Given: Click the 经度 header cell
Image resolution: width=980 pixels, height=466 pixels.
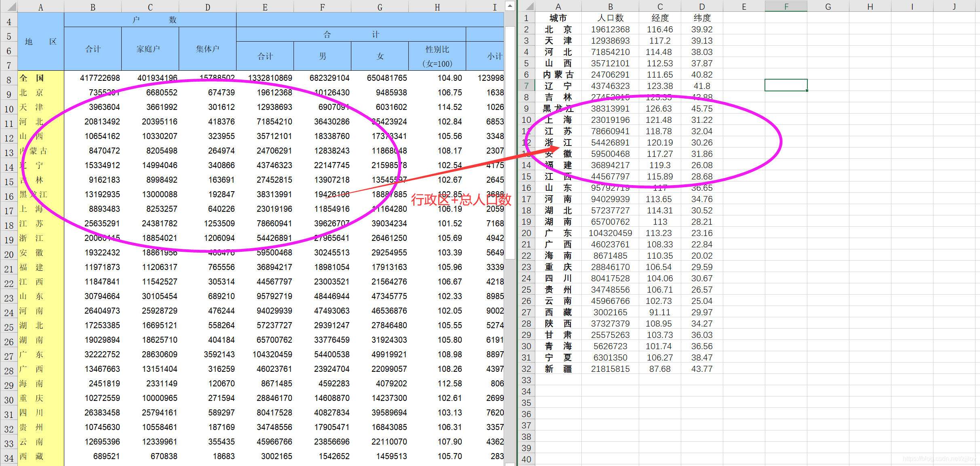Looking at the screenshot, I should [660, 18].
